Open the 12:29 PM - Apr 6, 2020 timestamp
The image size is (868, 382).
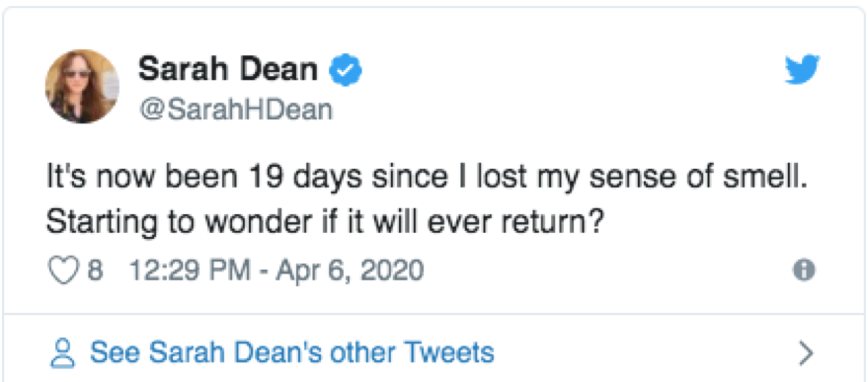tap(276, 270)
